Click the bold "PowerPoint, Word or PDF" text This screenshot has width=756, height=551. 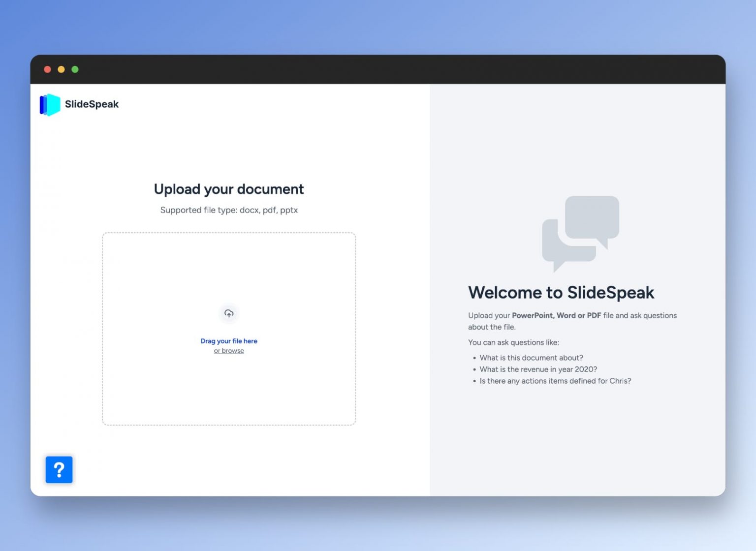tap(556, 315)
